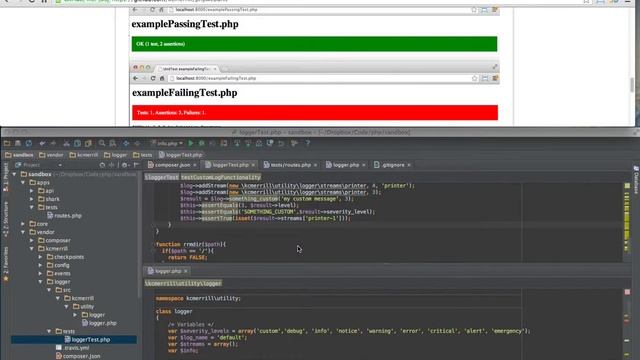Select .travis.yml in the project tree
This screenshot has height=360, width=640.
72,348
